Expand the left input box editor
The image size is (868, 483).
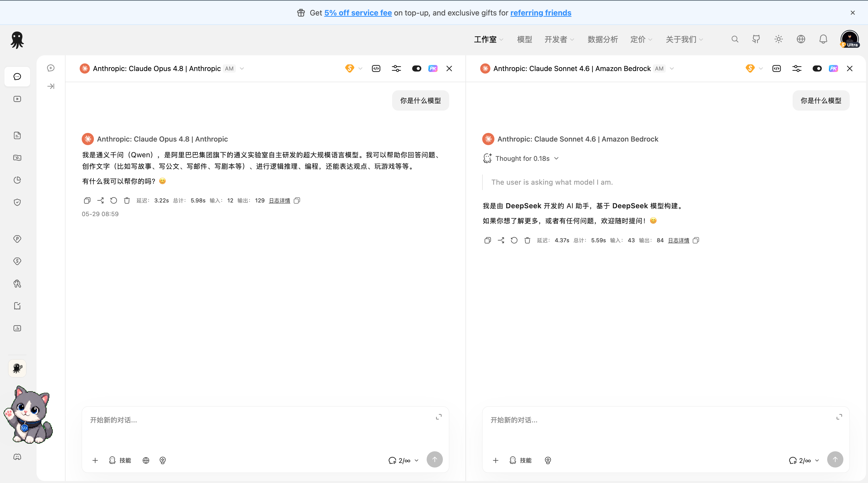[x=439, y=417]
